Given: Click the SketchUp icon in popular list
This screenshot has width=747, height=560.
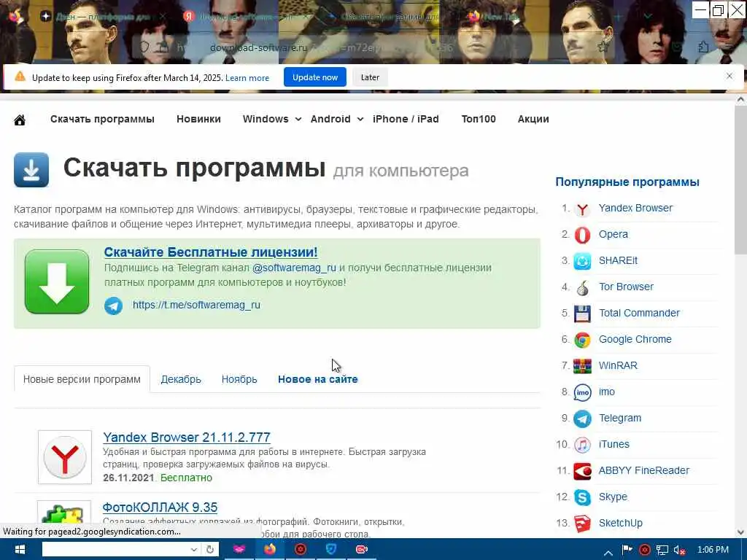Looking at the screenshot, I should tap(582, 524).
